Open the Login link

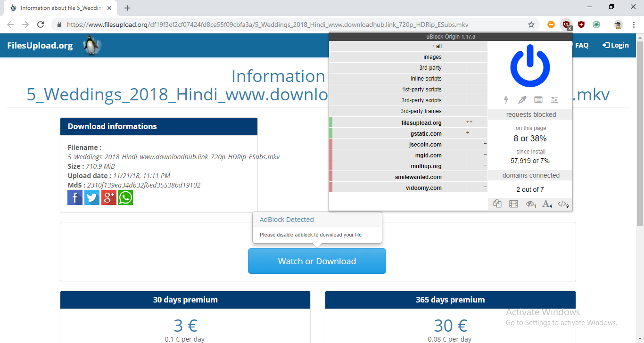point(616,45)
